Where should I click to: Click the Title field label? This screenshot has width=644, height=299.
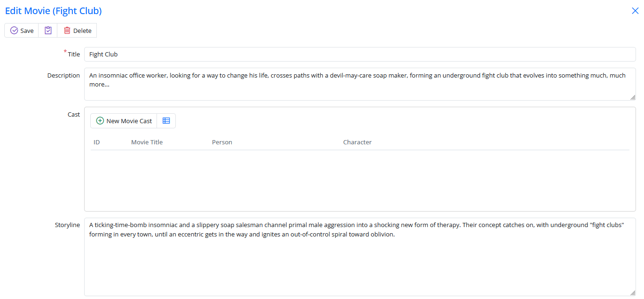tap(74, 54)
